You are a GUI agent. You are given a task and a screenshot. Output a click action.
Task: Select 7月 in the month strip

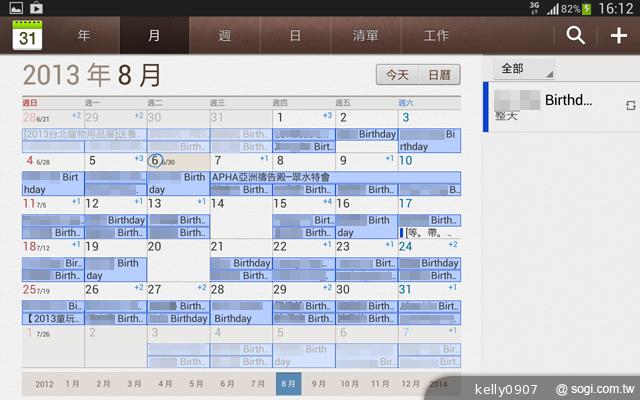258,384
